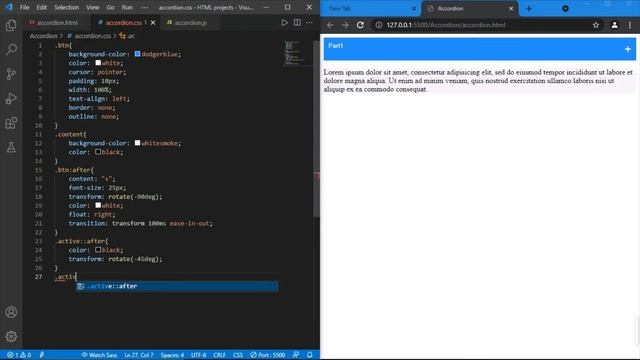Screen dimensions: 640x360
Task: Open Source Control view
Action: point(11,74)
